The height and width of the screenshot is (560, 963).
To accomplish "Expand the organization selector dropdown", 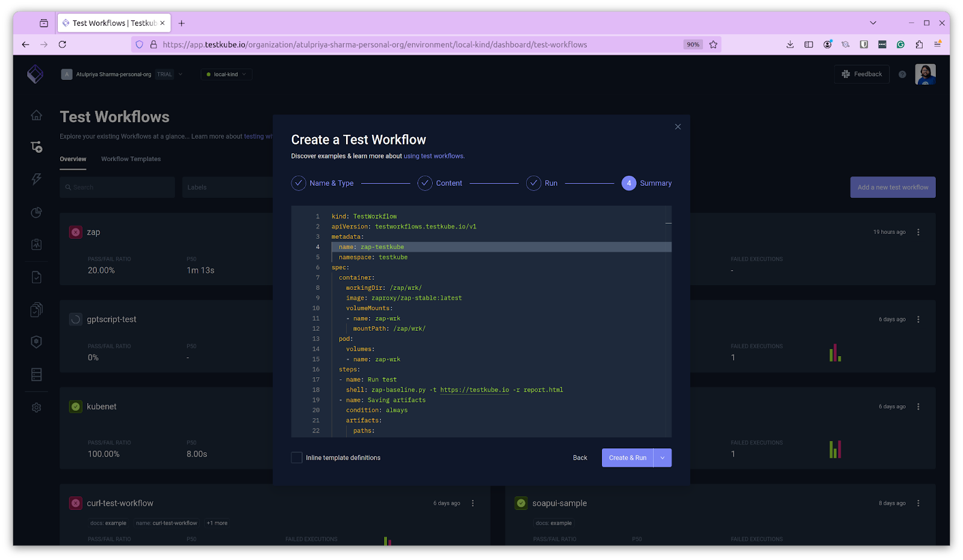I will 181,75.
